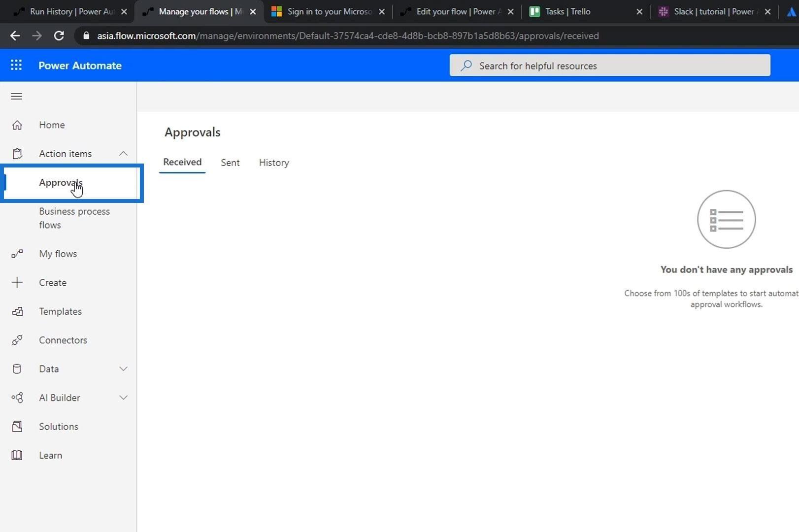Click the Action items clipboard icon

tap(17, 154)
